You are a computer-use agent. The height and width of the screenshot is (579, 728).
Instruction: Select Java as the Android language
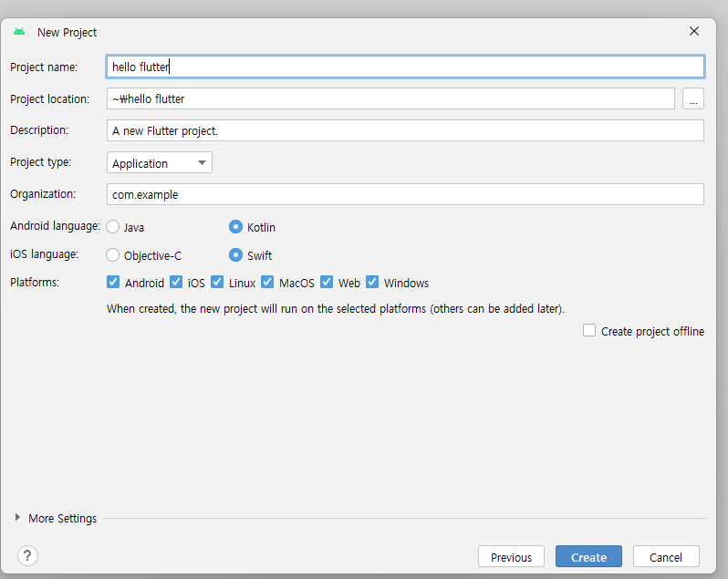click(113, 227)
